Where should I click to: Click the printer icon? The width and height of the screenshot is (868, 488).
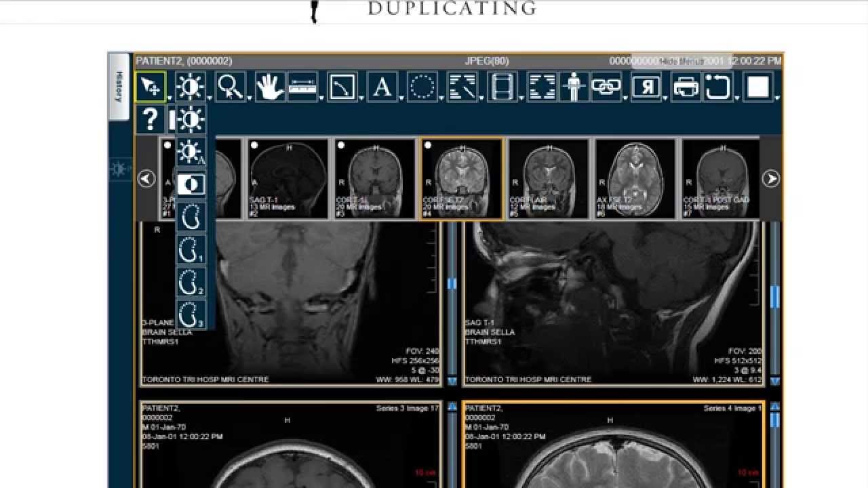686,87
